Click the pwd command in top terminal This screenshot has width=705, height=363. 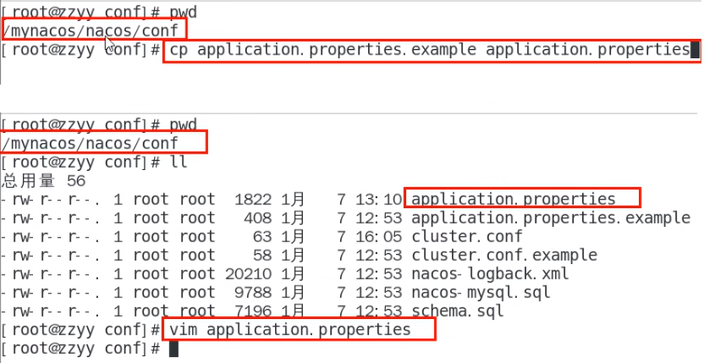click(183, 13)
